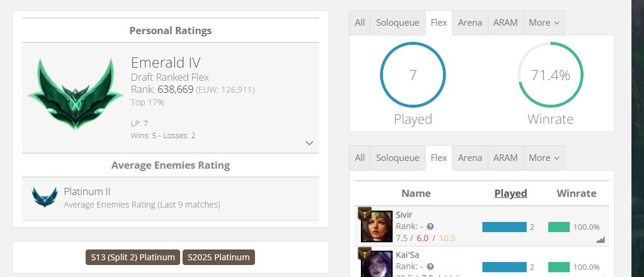Click the Platinum II enemies rating text
The height and width of the screenshot is (277, 644).
tap(87, 191)
